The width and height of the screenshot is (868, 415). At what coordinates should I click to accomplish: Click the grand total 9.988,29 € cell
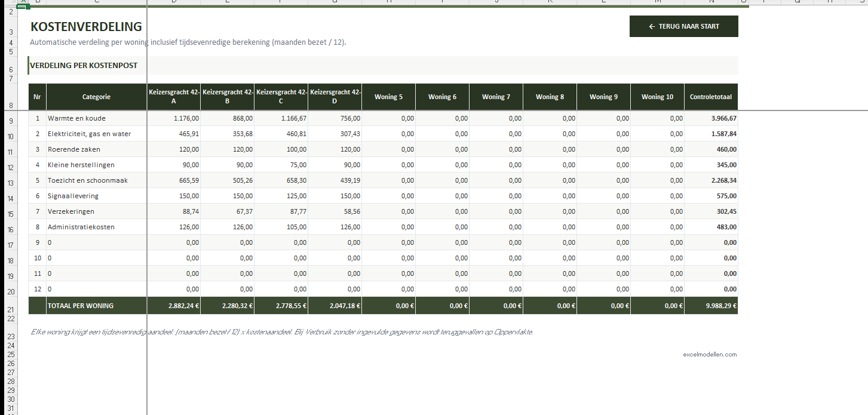pos(710,306)
